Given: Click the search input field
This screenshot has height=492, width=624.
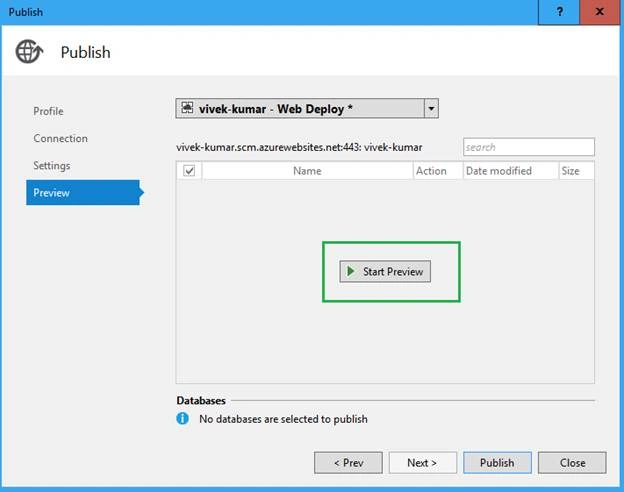Looking at the screenshot, I should coord(529,147).
